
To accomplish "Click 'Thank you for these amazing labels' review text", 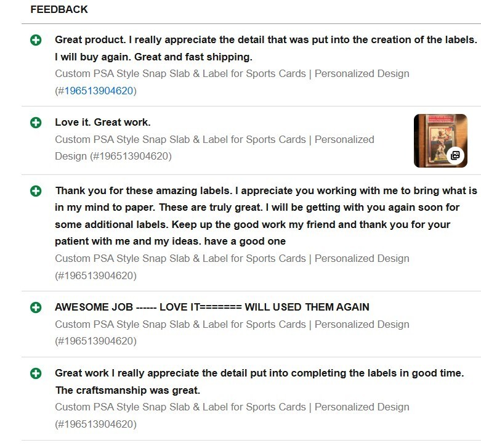I will coord(265,191).
